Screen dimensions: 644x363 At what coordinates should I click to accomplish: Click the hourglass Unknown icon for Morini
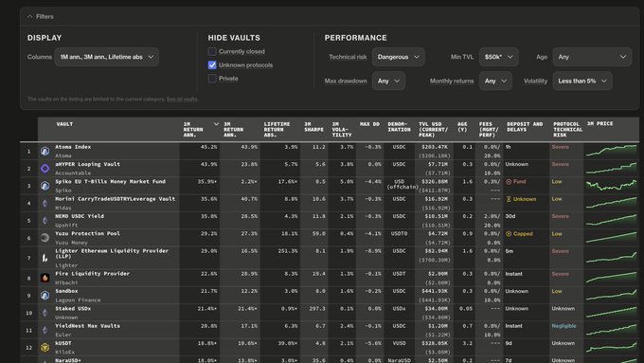pyautogui.click(x=509, y=199)
